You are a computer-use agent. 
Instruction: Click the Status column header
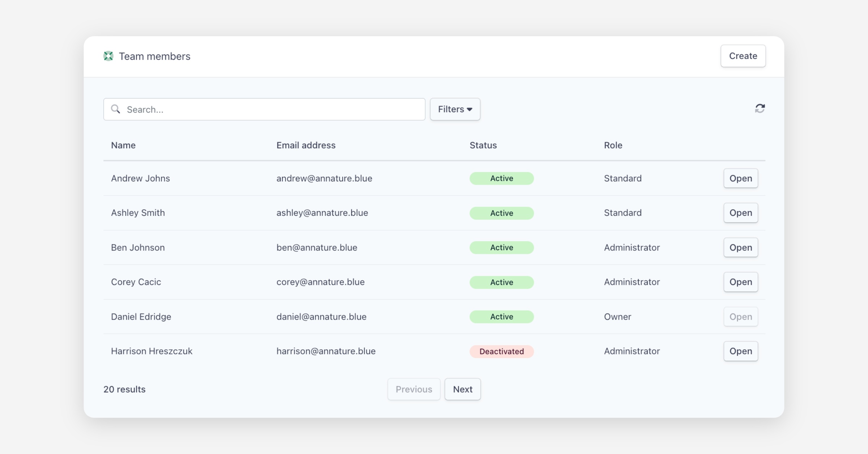tap(483, 145)
